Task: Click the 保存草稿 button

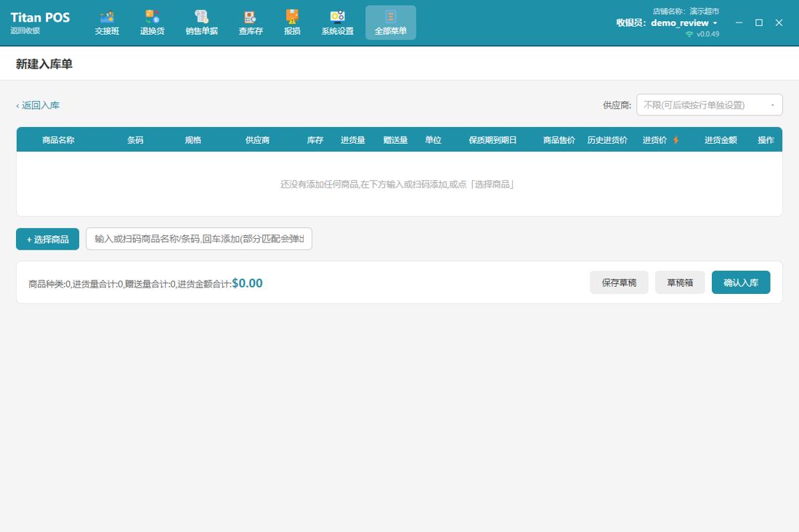Action: click(619, 282)
